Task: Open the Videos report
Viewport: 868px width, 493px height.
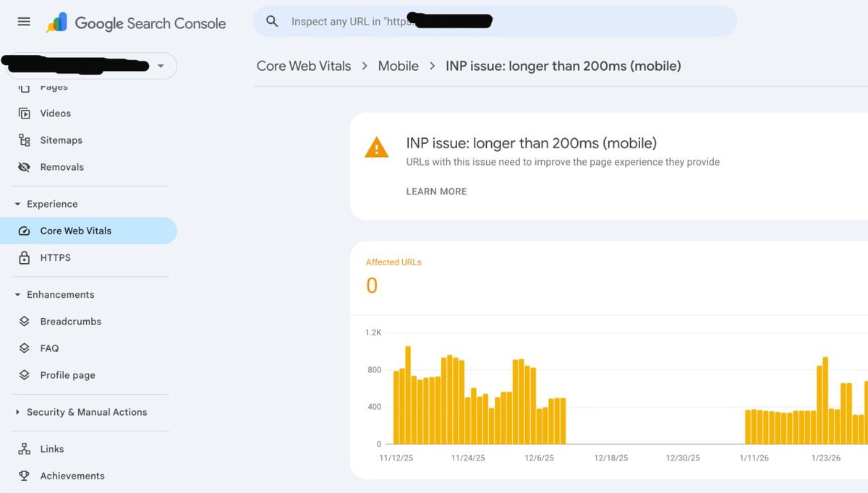Action: 56,113
